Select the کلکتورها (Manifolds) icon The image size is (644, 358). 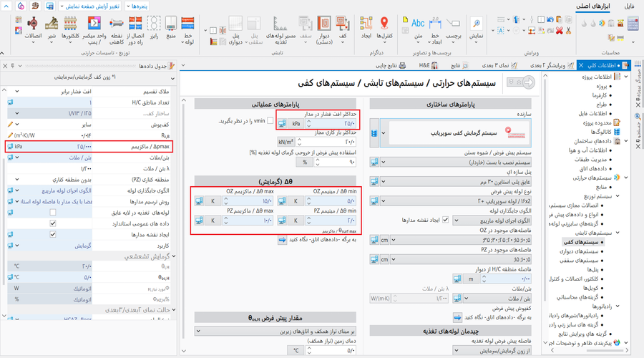pos(71,26)
